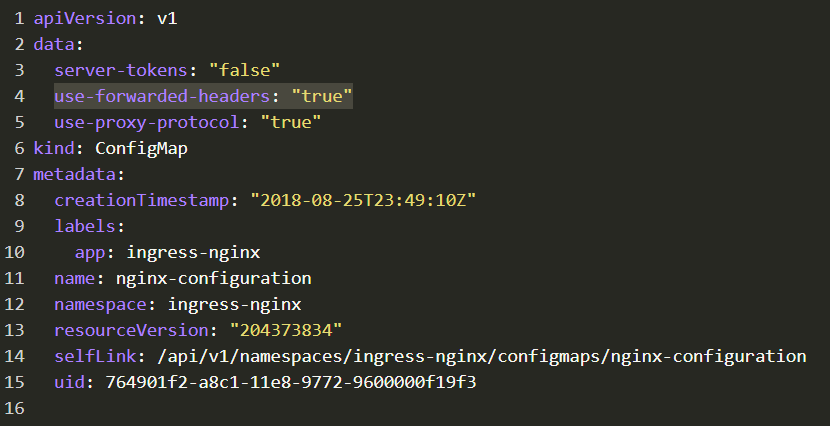Click the namespace key on line 12
Viewport: 830px width, 427px height.
click(100, 304)
